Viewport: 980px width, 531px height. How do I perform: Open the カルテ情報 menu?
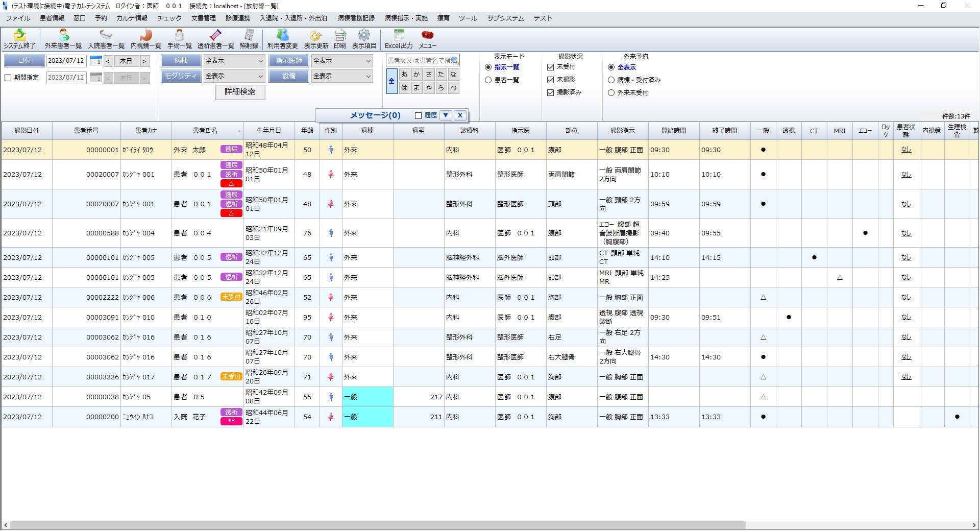point(132,18)
